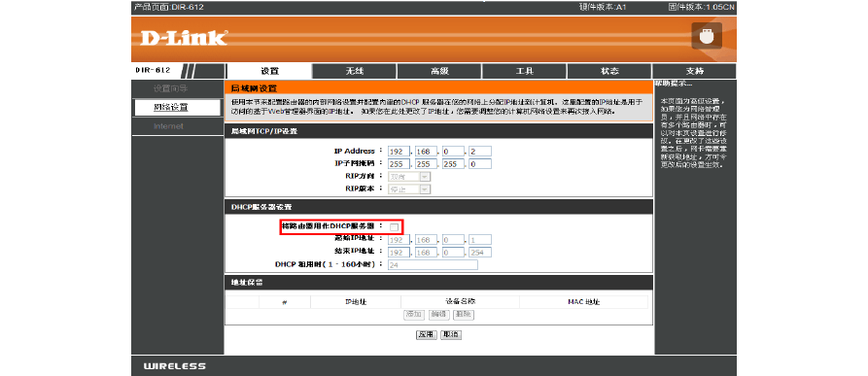Click the 固件版本:1.05CN text
868x376 pixels.
pyautogui.click(x=702, y=7)
